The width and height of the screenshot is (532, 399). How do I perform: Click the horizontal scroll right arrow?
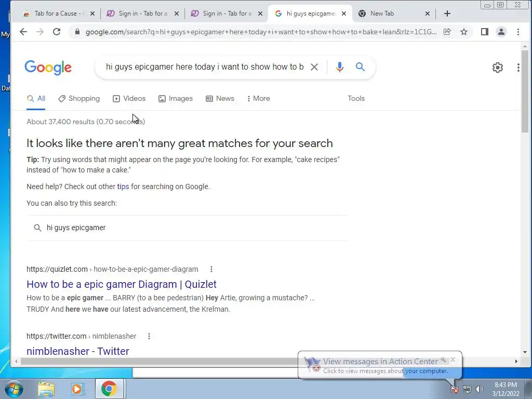click(x=516, y=362)
